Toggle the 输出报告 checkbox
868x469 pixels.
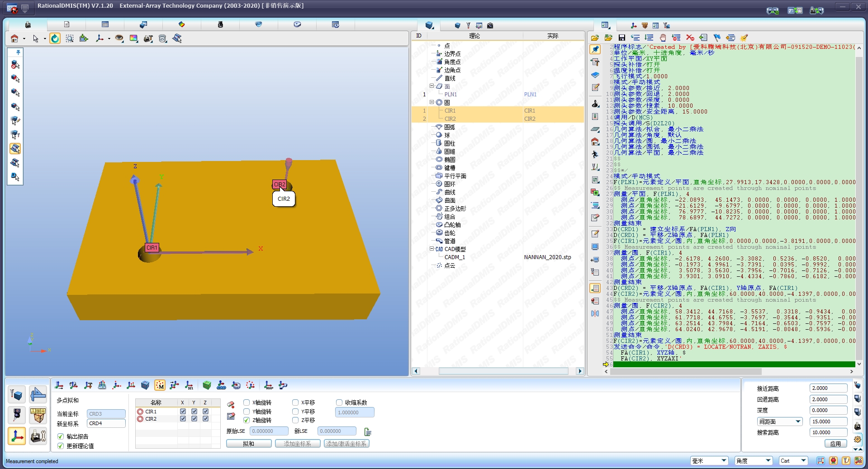61,436
